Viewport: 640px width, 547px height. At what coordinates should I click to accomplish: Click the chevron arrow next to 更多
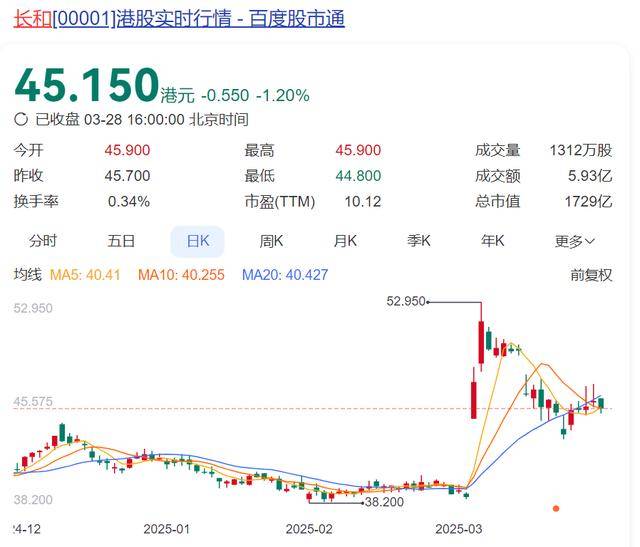[590, 242]
